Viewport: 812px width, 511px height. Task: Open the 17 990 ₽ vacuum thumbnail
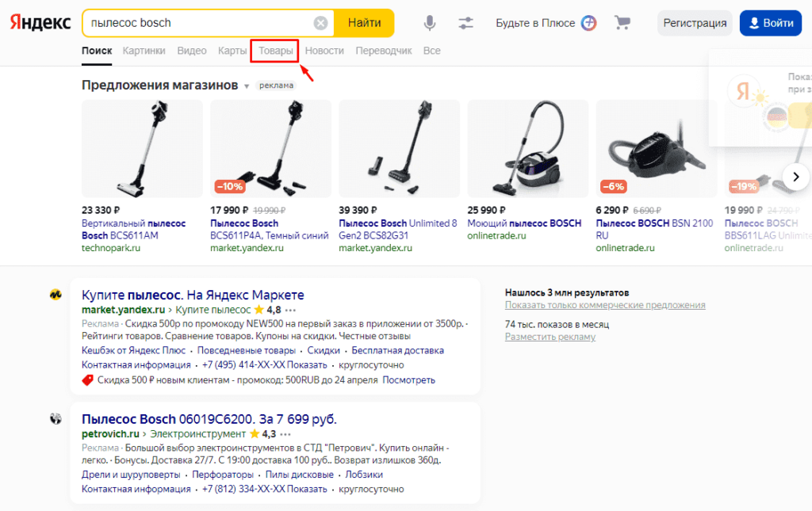(x=270, y=148)
